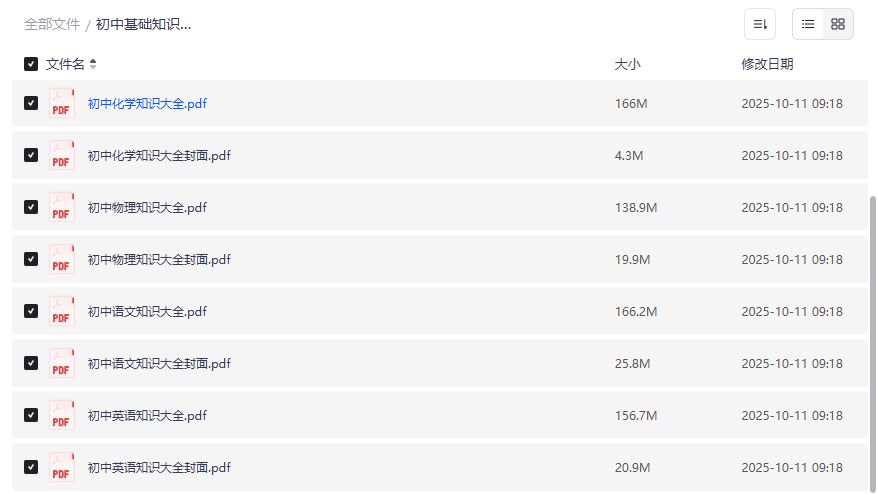Open 初中物理知识大全.pdf file name
Screen dimensions: 878x495
(147, 207)
